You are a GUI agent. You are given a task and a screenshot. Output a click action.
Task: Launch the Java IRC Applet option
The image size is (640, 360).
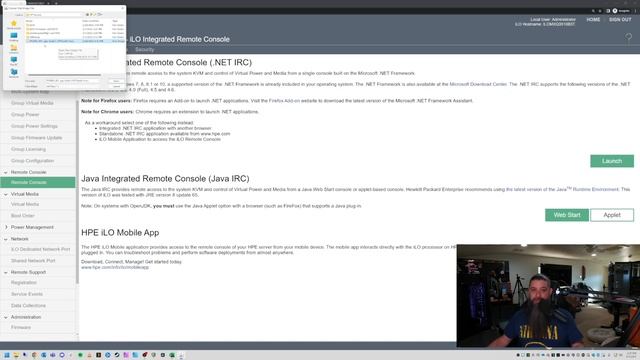pos(612,215)
